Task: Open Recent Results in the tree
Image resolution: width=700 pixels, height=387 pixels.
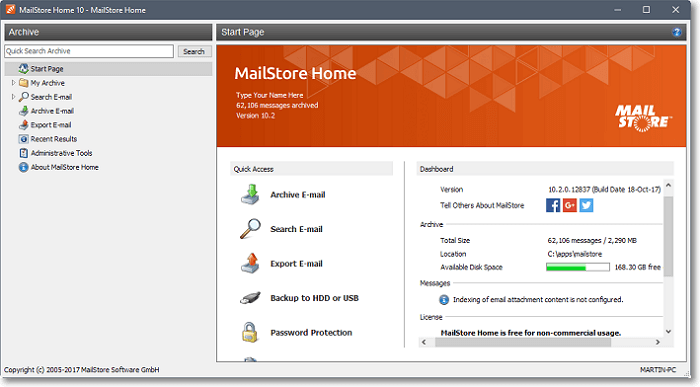Action: click(x=54, y=139)
